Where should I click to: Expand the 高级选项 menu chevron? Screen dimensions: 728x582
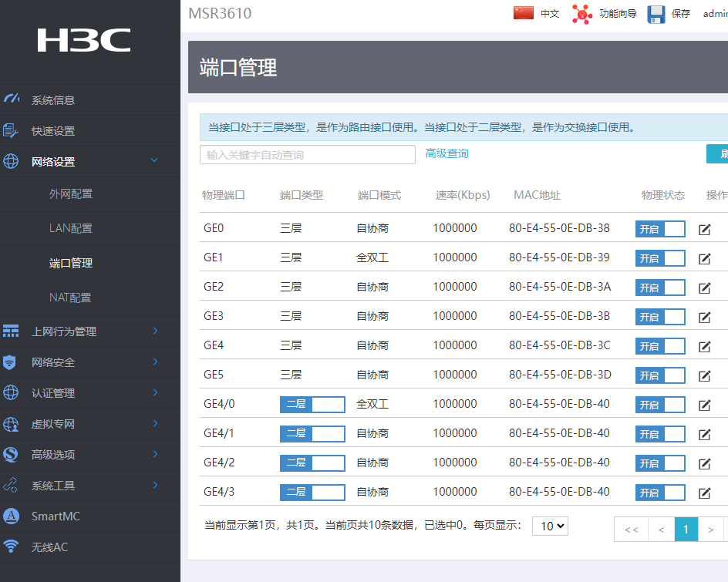pos(156,453)
